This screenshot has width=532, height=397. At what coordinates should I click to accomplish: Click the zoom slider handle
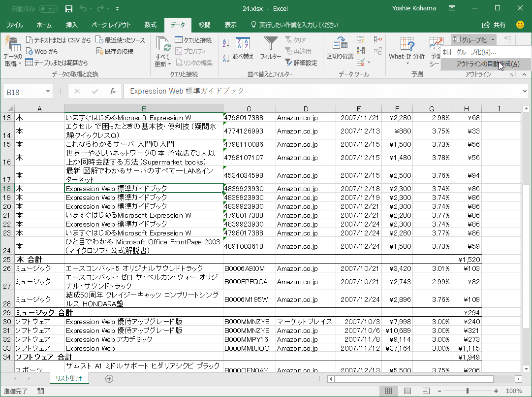(x=468, y=391)
